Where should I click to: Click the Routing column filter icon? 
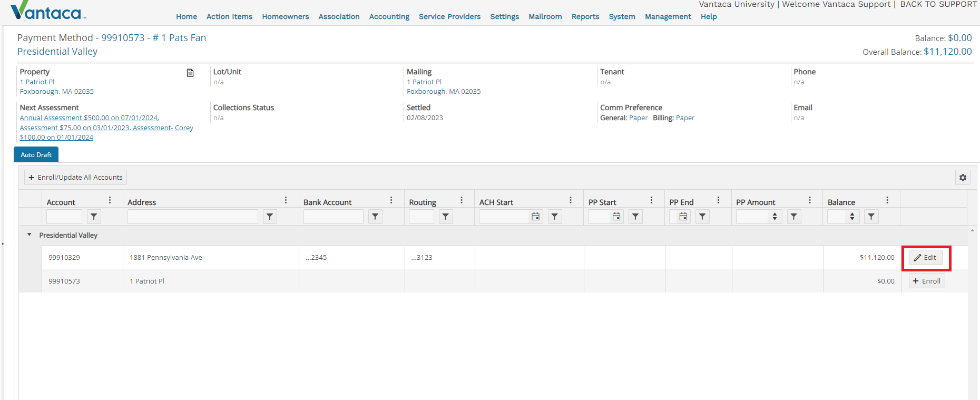(446, 217)
